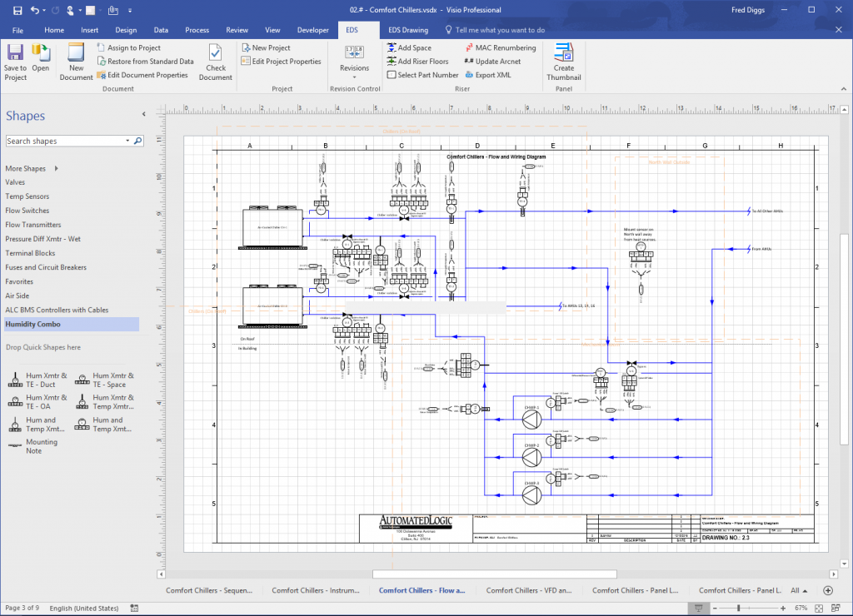Click Save to Project icon

tap(15, 62)
